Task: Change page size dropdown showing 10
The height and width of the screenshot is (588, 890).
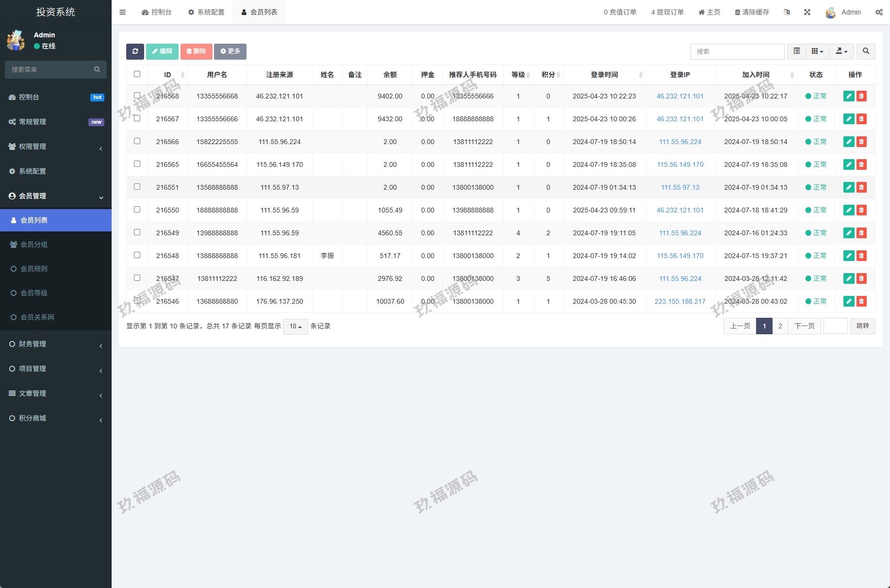Action: [x=295, y=327]
